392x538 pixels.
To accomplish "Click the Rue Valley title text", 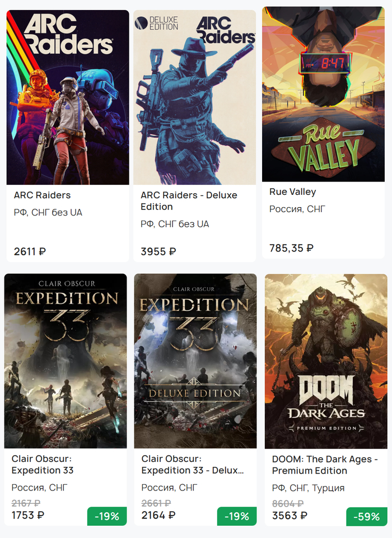I will pyautogui.click(x=292, y=192).
